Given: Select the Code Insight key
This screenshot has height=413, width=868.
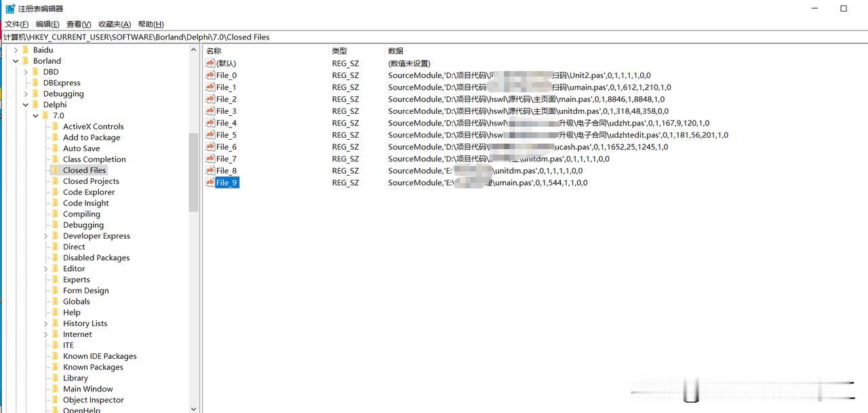Looking at the screenshot, I should click(x=86, y=203).
